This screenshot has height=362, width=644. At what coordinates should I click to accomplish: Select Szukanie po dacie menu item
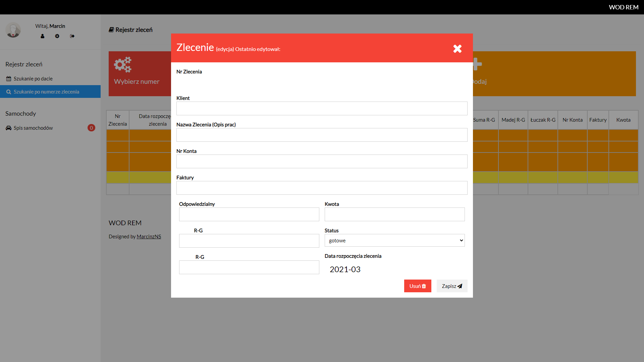pos(33,79)
